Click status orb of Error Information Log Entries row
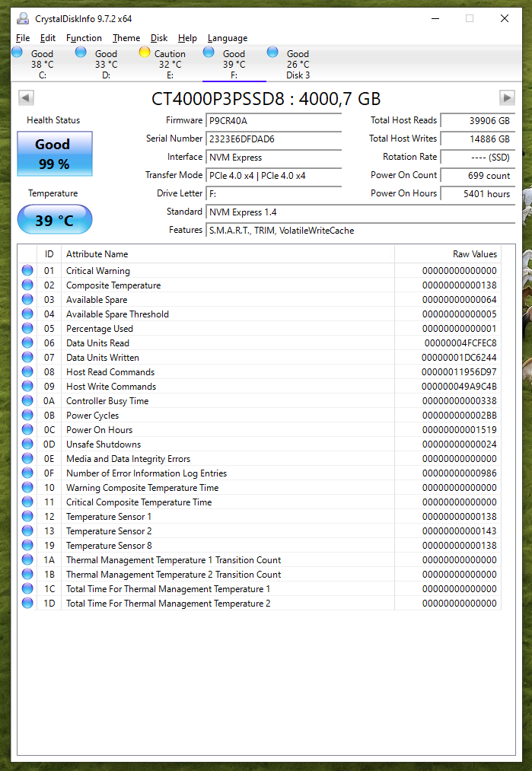The height and width of the screenshot is (771, 532). point(27,473)
